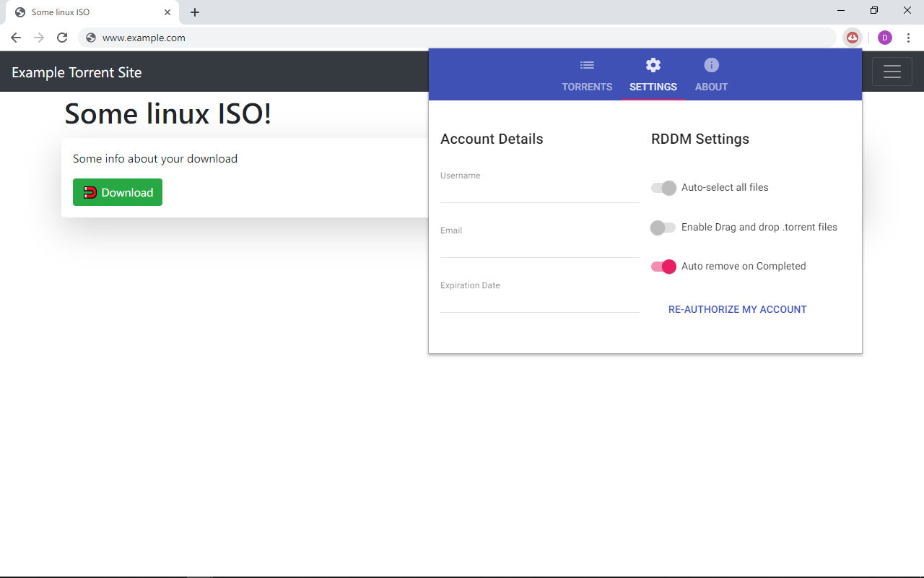Enable Auto-select all files

point(663,188)
